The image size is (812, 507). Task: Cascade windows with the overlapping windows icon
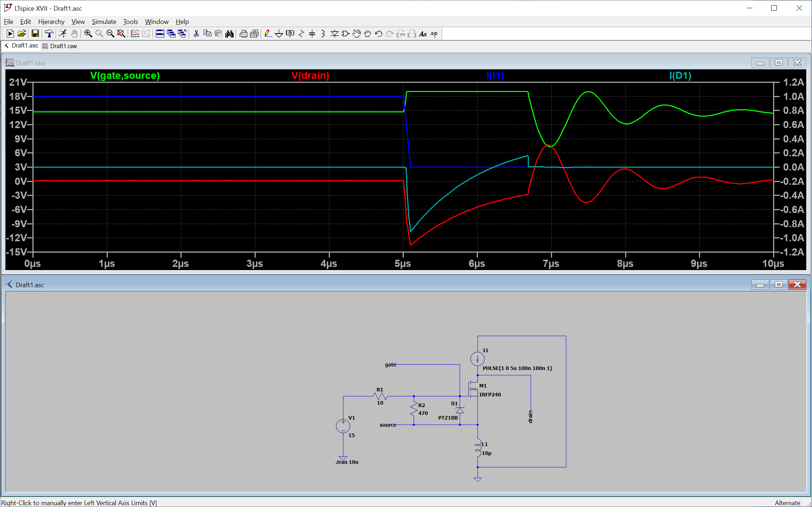(x=171, y=34)
